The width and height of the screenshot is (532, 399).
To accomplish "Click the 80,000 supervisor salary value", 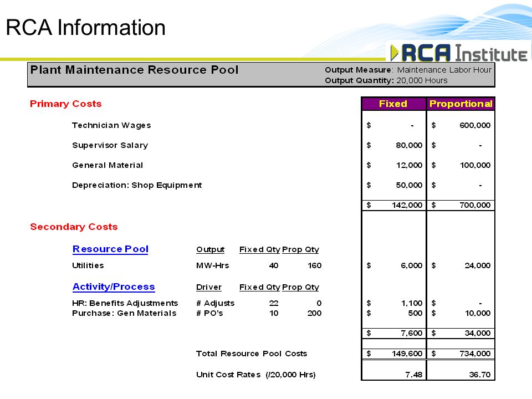I will click(409, 145).
